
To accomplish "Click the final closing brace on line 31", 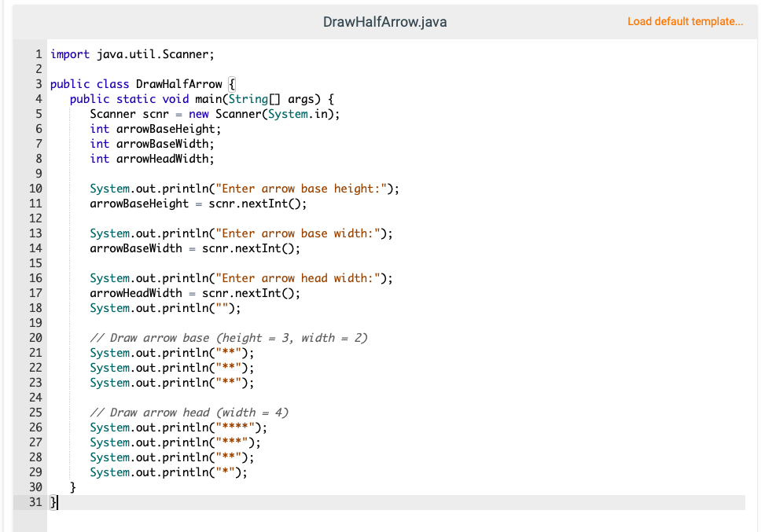I will 53,502.
